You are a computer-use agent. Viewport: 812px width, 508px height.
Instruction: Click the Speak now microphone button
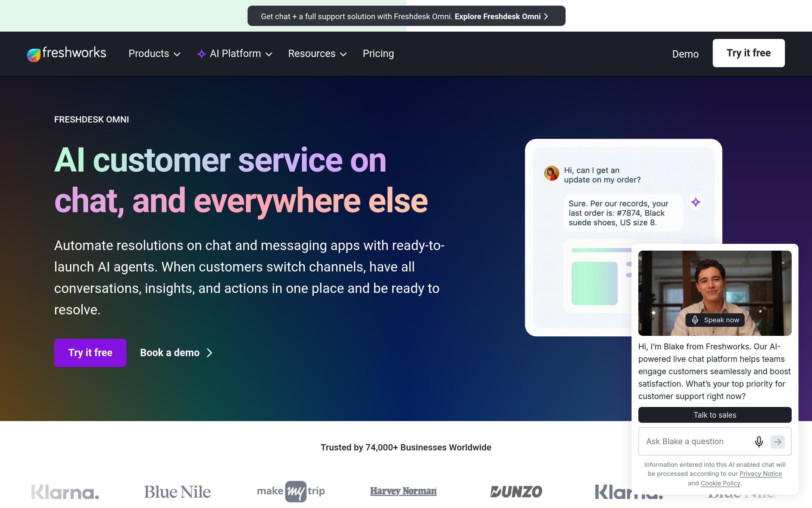(x=715, y=320)
